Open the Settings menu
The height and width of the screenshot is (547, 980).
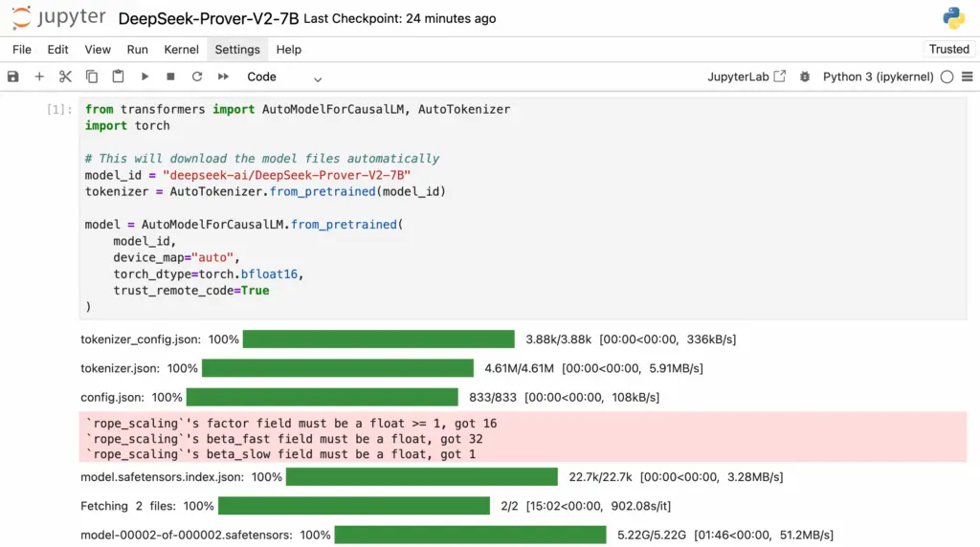click(x=237, y=50)
